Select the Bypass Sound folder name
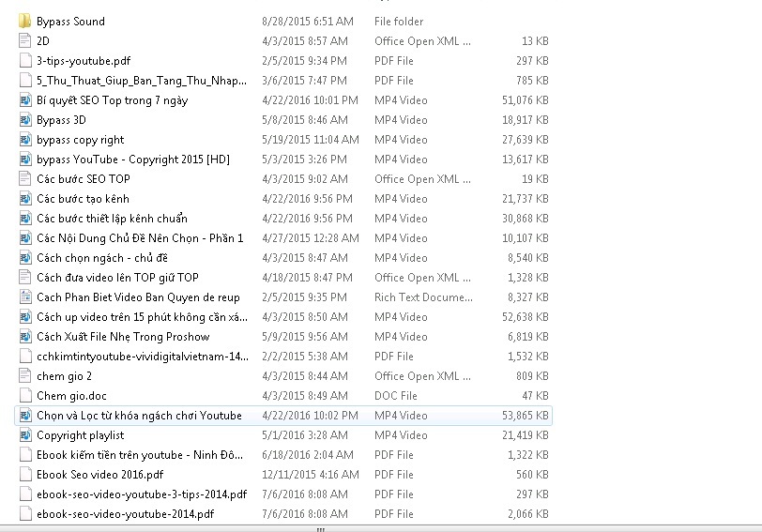 [70, 22]
